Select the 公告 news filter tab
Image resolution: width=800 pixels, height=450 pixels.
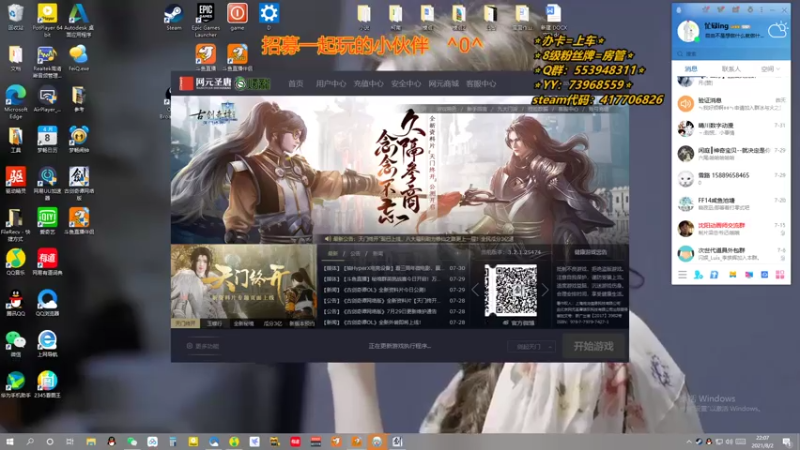(355, 253)
